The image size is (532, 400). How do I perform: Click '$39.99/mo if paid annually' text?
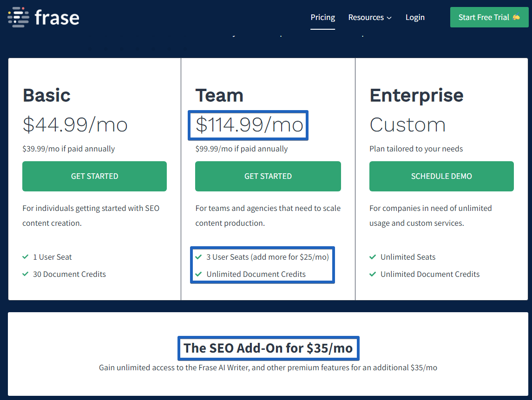pyautogui.click(x=69, y=149)
